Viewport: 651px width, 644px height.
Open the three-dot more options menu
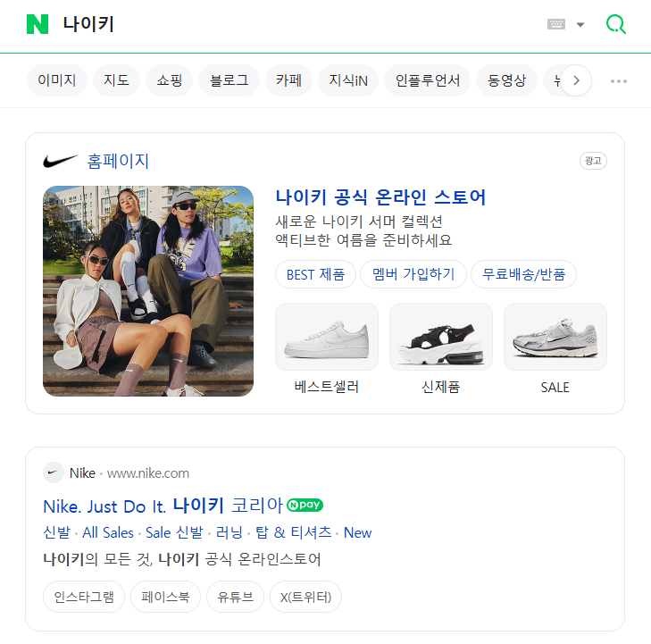(x=619, y=81)
